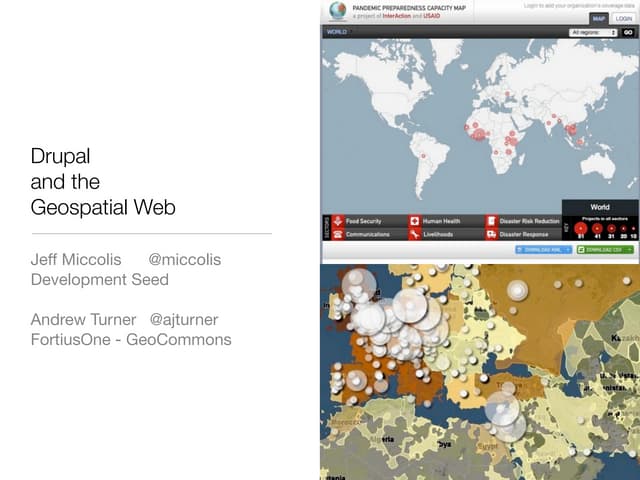Select the Disaster Response truck icon

pyautogui.click(x=492, y=234)
